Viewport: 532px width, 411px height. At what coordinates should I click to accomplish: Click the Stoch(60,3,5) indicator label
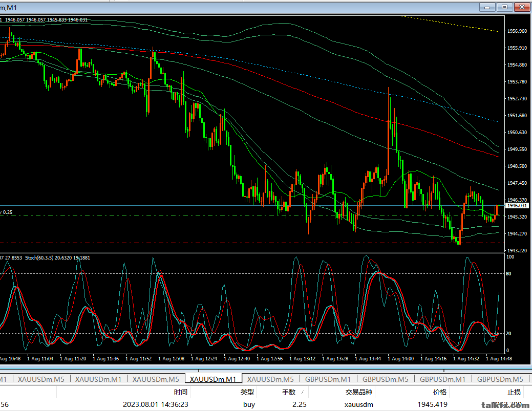[x=39, y=258]
